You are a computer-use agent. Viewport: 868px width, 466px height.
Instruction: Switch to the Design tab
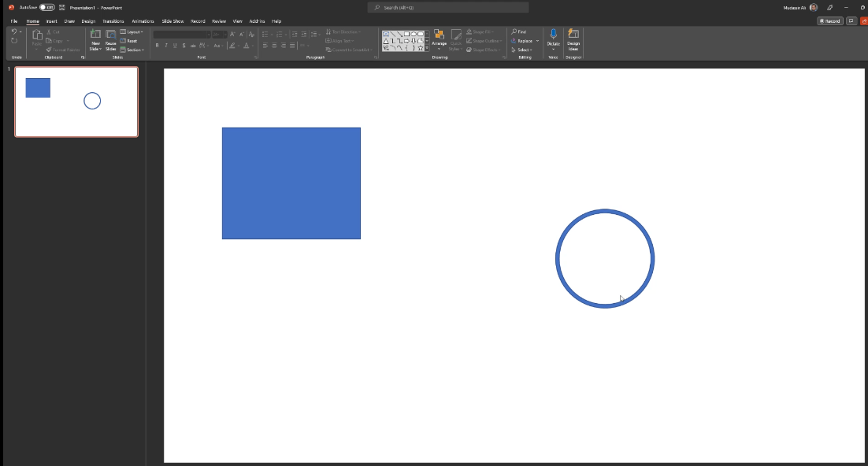pos(88,21)
